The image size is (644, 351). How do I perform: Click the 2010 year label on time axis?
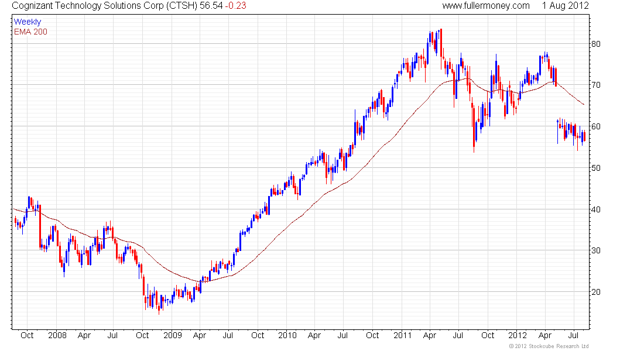pos(287,335)
